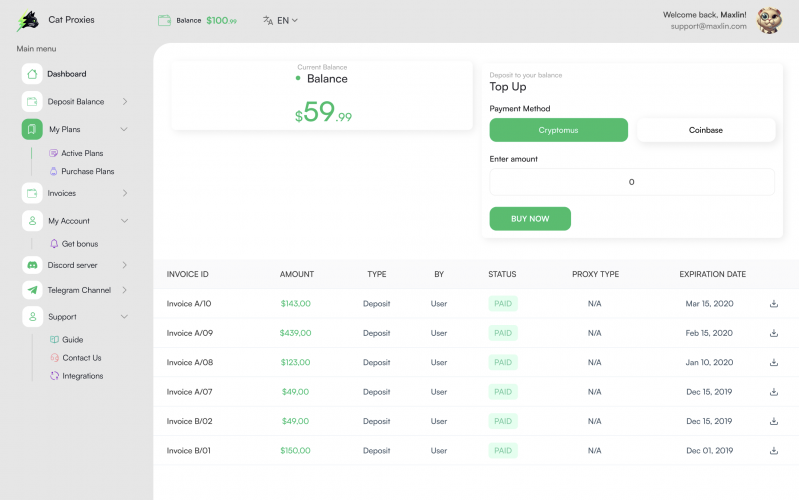Open the user avatar picture
The image size is (799, 500).
(x=769, y=20)
